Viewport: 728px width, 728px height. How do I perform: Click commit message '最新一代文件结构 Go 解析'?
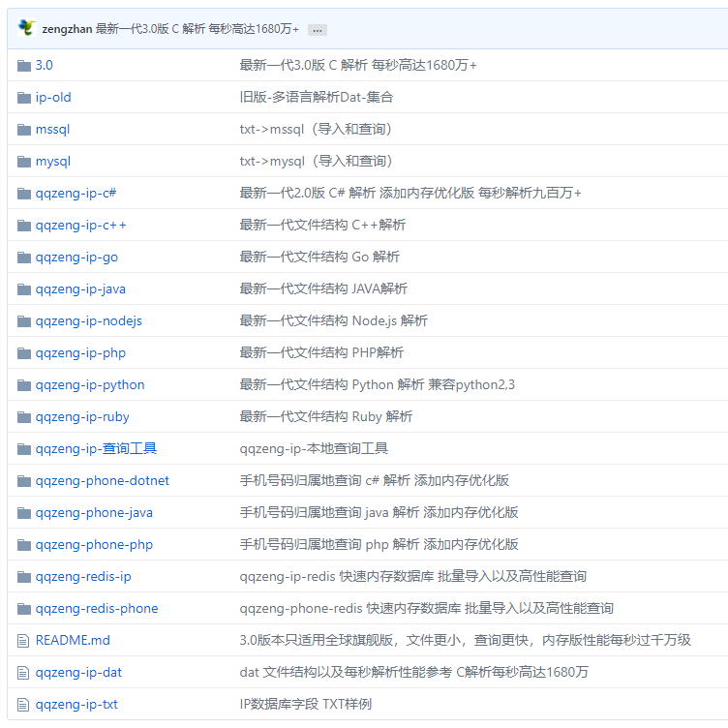point(319,257)
